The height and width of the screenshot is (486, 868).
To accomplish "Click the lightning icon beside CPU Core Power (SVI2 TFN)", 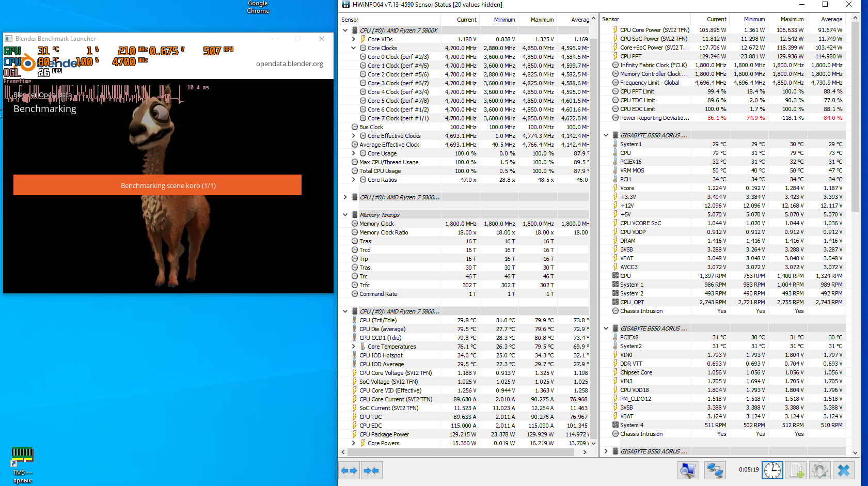I will [x=616, y=30].
